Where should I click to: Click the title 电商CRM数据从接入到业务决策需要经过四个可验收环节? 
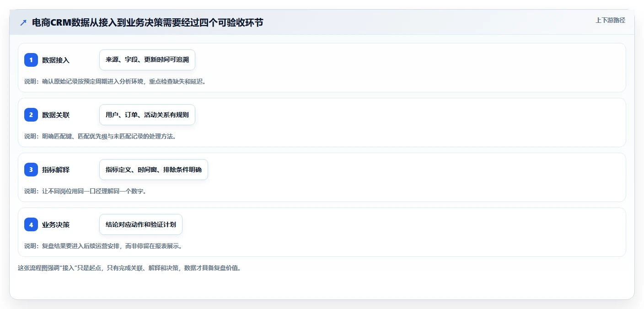click(x=148, y=22)
